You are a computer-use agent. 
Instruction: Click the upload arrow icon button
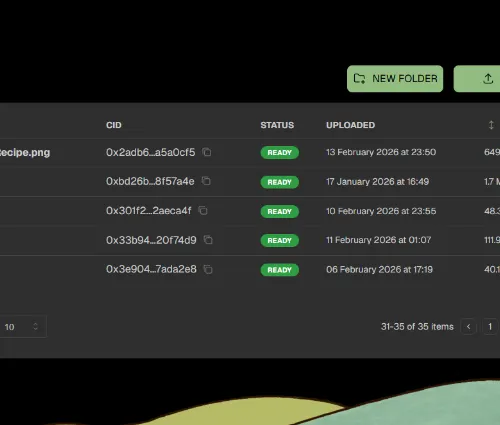(x=488, y=79)
